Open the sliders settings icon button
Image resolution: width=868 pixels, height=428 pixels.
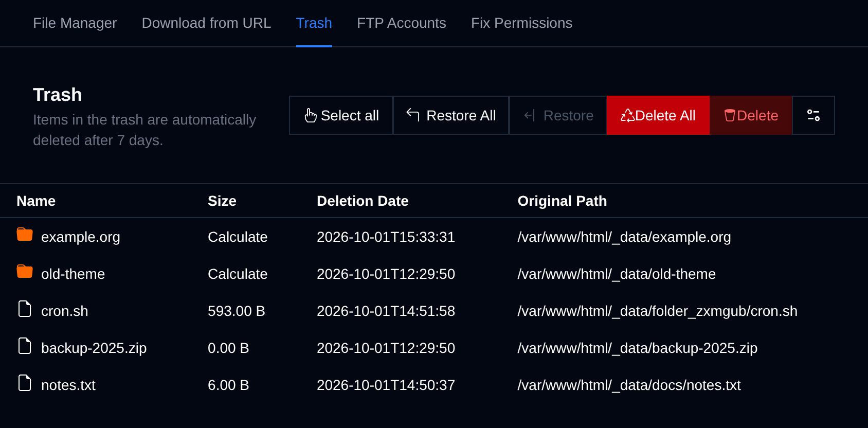(813, 115)
